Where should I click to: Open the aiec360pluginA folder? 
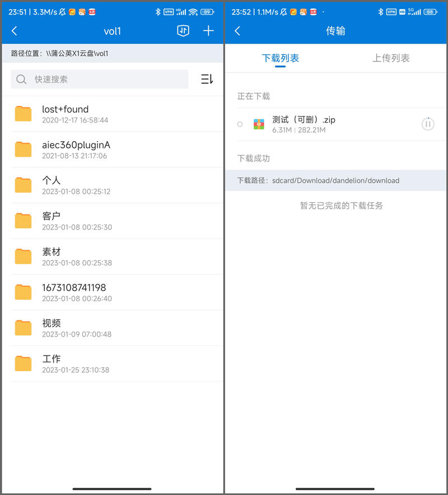click(76, 150)
